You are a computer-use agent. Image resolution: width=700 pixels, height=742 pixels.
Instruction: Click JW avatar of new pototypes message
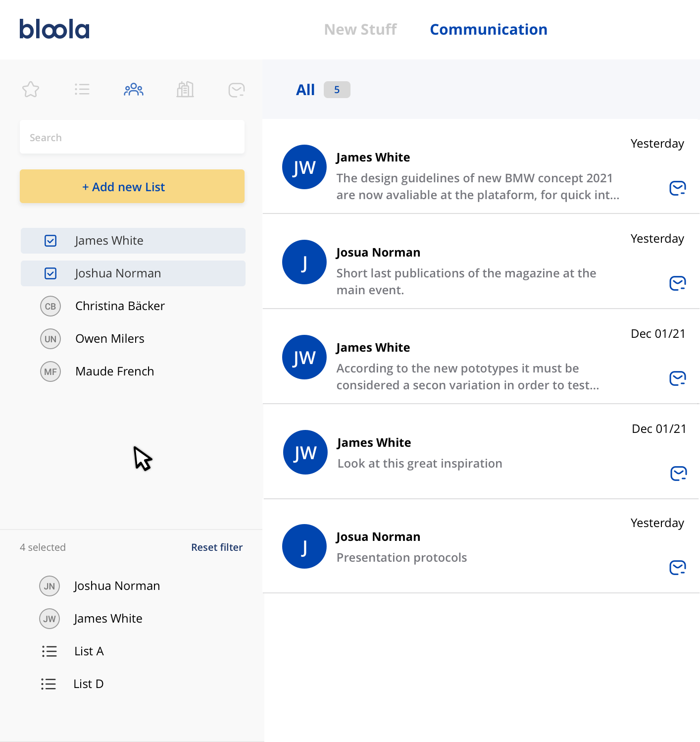tap(304, 357)
